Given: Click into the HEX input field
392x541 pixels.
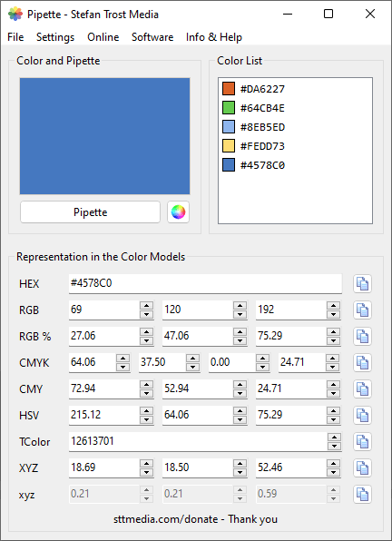Looking at the screenshot, I should 205,283.
